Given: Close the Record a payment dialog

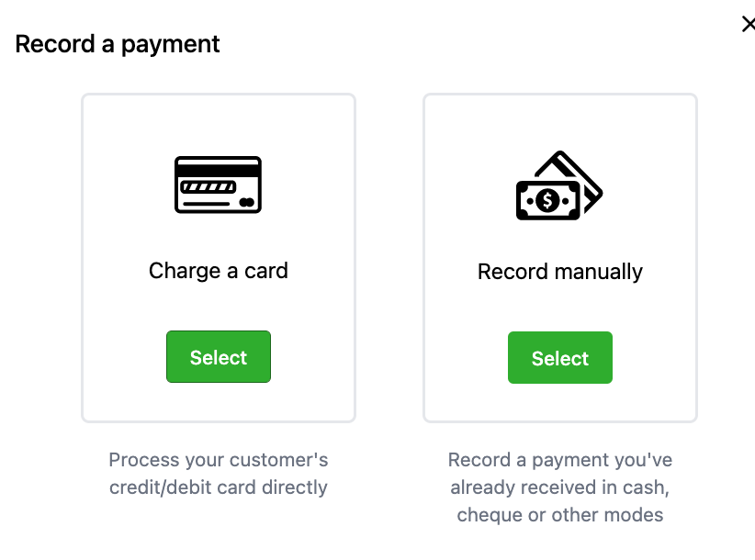Looking at the screenshot, I should (748, 25).
